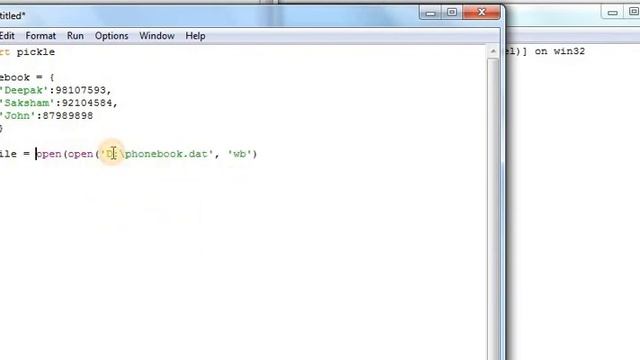Open the Window menu
This screenshot has width=640, height=360.
(157, 36)
